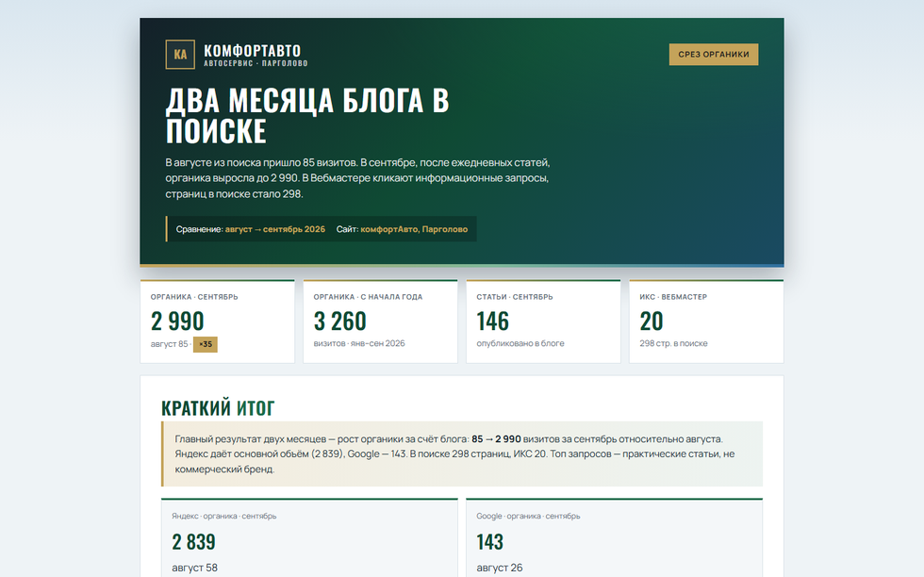Click the 'Яндекс · органика · сентябрь' label

[x=224, y=517]
